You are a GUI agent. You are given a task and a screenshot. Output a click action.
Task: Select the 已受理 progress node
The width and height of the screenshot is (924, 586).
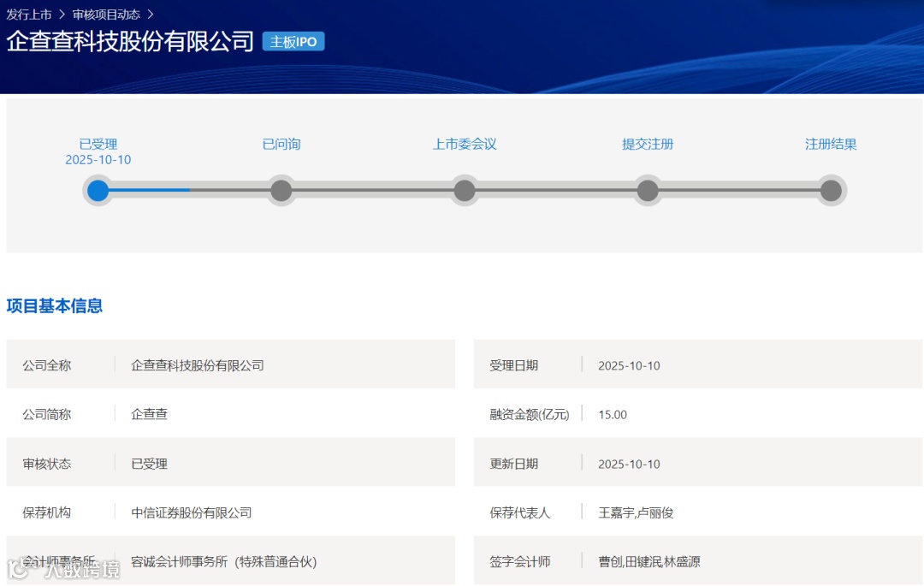98,191
